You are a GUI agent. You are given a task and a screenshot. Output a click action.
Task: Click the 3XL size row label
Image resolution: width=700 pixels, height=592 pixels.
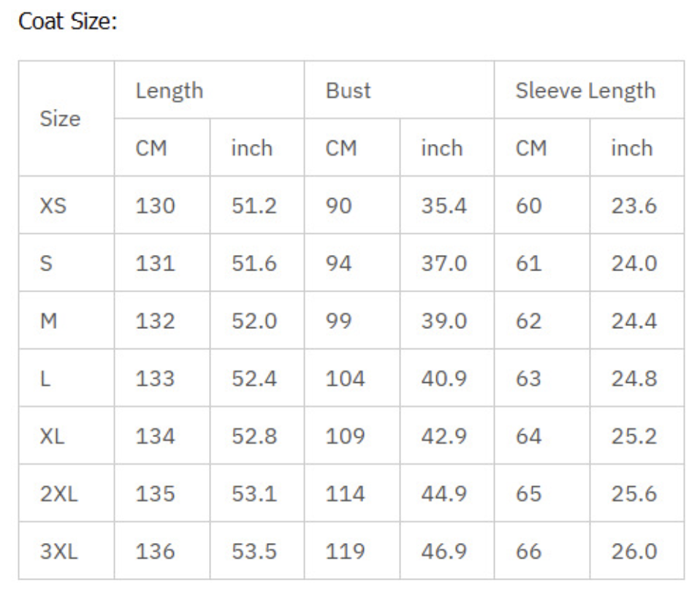click(x=59, y=551)
